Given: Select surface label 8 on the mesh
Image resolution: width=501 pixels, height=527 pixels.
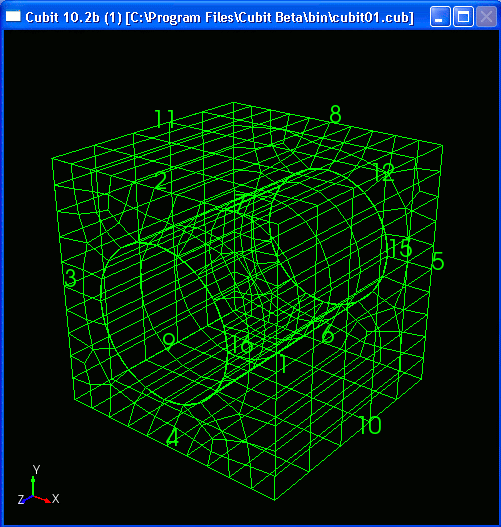Looking at the screenshot, I should point(335,114).
